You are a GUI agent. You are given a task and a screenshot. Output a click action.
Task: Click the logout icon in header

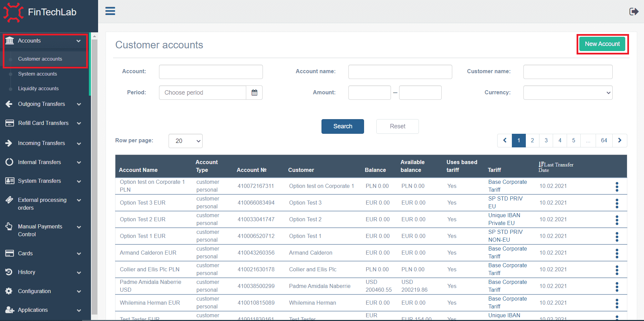pos(633,12)
